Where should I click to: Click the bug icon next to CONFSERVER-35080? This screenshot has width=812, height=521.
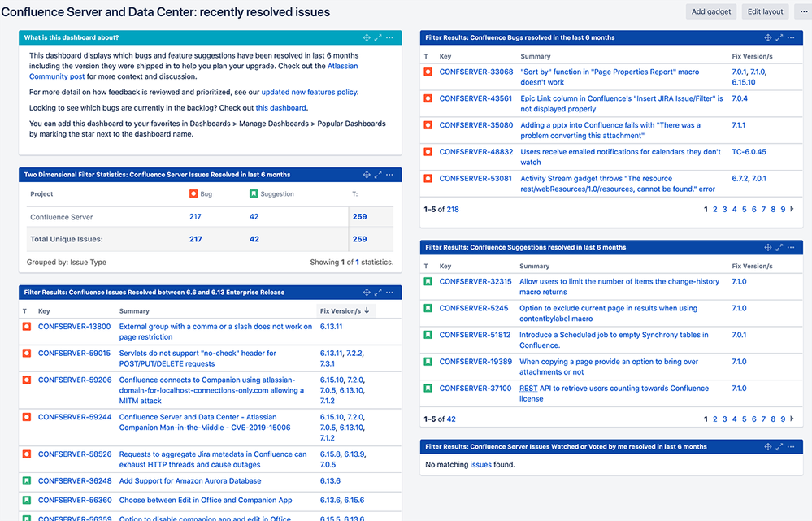coord(428,125)
